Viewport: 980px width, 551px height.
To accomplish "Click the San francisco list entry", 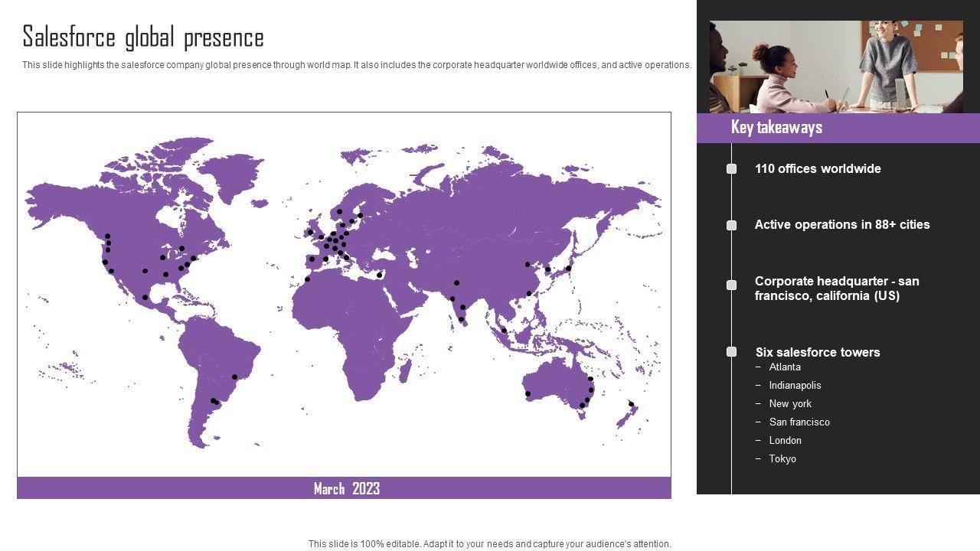I will [x=799, y=422].
